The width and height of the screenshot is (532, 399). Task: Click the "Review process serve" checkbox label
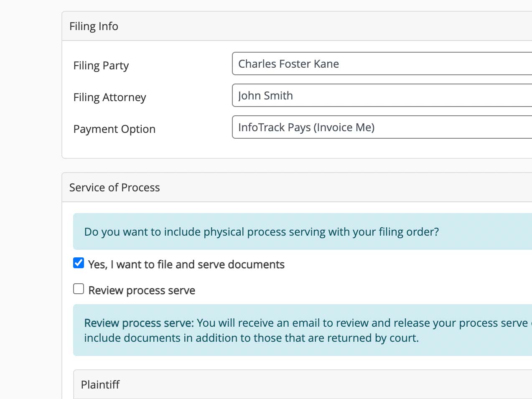(x=142, y=290)
